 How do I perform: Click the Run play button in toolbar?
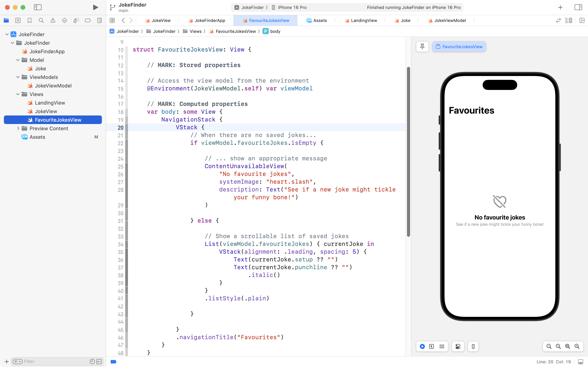95,7
